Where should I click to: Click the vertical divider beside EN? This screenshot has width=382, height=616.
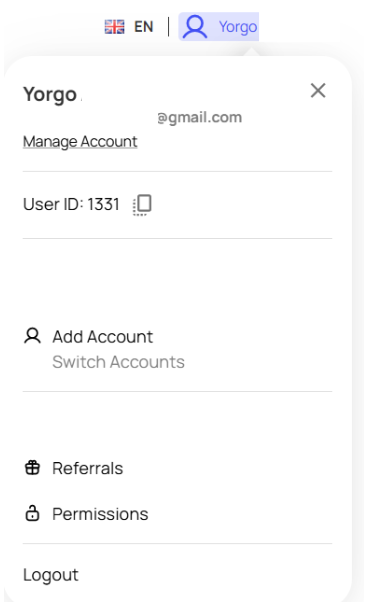click(x=169, y=27)
